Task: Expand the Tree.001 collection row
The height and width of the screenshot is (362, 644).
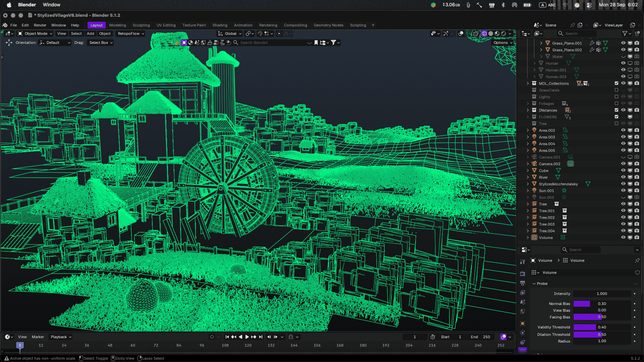Action: coord(528,211)
